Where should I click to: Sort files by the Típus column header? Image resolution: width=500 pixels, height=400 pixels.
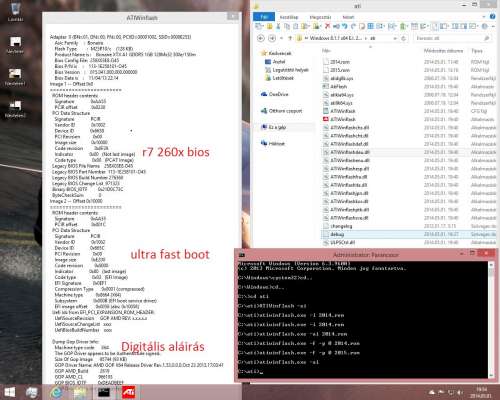(477, 51)
